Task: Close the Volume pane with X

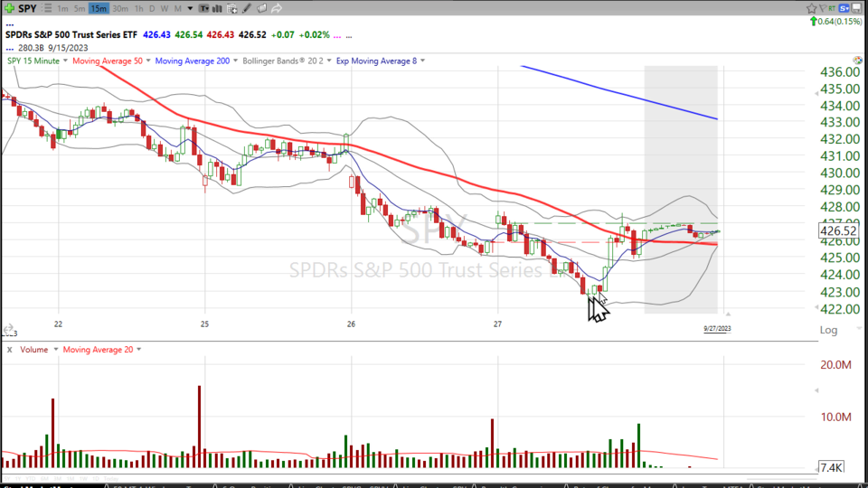Action: [9, 350]
